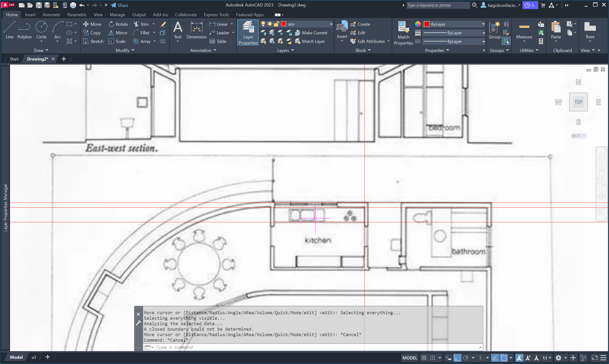The width and height of the screenshot is (609, 364).
Task: Click the Mirror modify tool
Action: 118,33
